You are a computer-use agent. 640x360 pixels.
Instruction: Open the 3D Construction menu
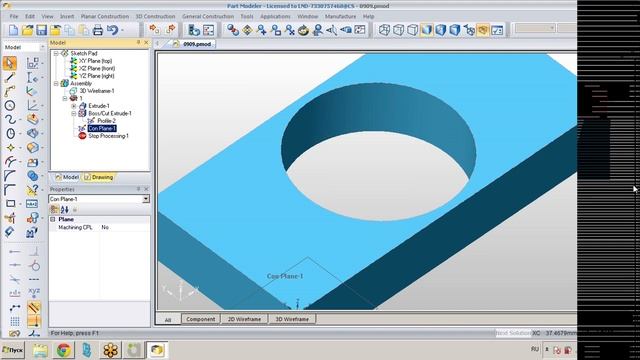[155, 16]
